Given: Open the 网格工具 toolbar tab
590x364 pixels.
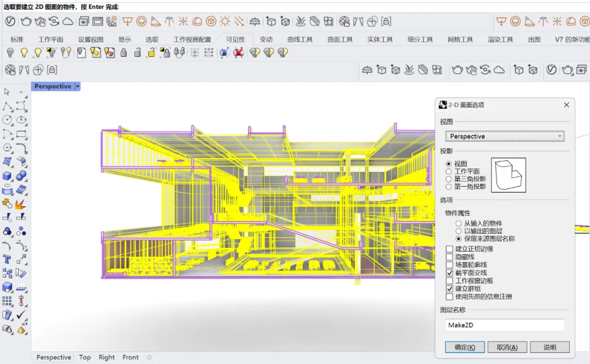Looking at the screenshot, I should tap(460, 39).
